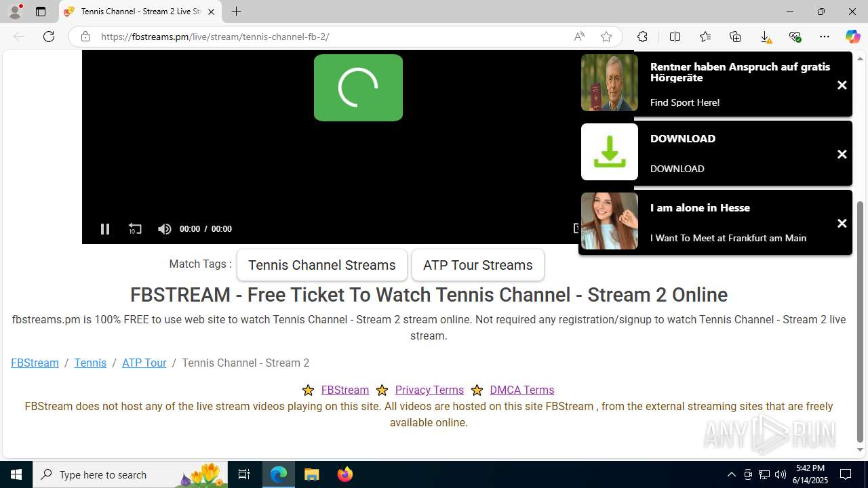Viewport: 868px width, 488px height.
Task: Open DMCA Terms link
Action: click(522, 390)
